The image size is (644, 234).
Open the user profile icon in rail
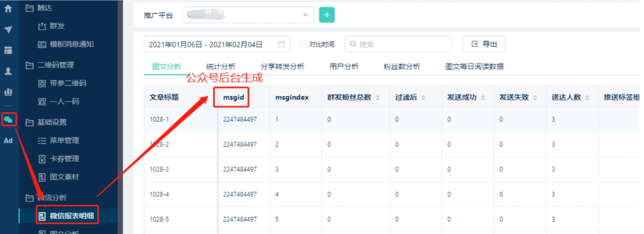(x=8, y=71)
